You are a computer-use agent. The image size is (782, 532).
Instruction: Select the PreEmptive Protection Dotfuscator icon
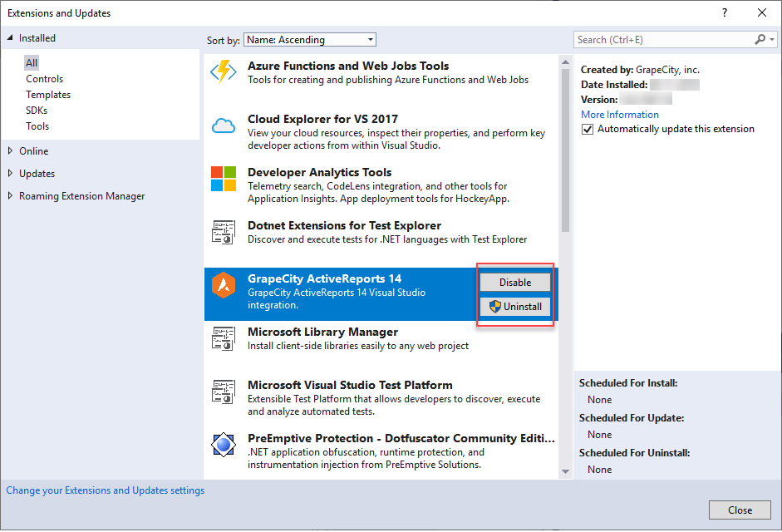pyautogui.click(x=223, y=446)
